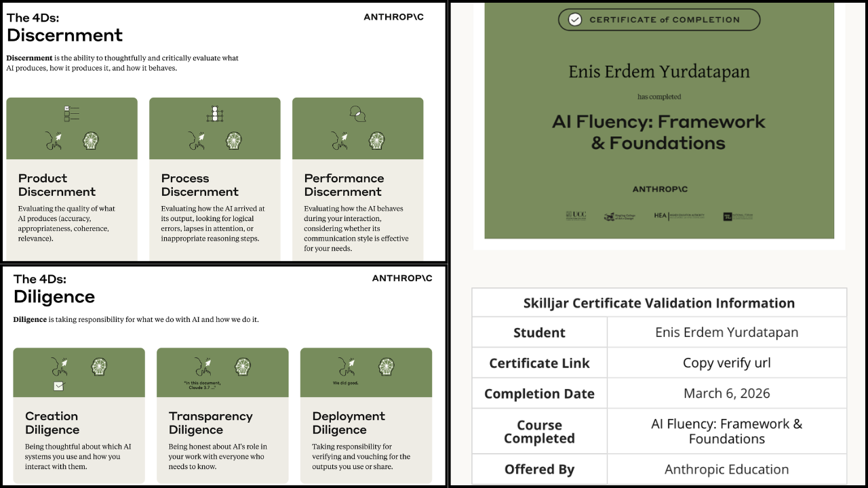Click the checkmark badge beside Certificate of Completion
Image resolution: width=868 pixels, height=488 pixels.
[x=575, y=20]
